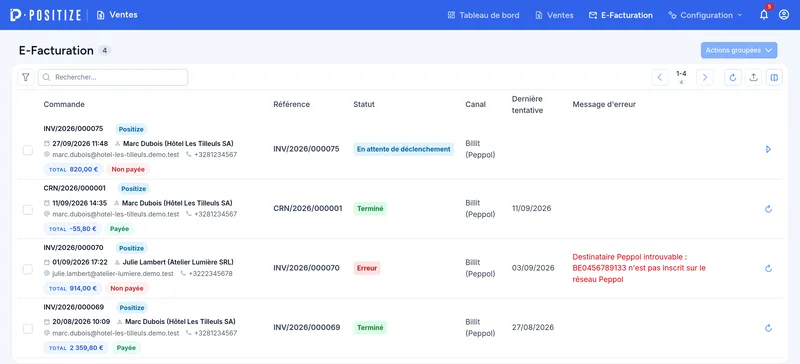Click TOTAL 914,00 € badge
The width and height of the screenshot is (800, 364).
click(72, 288)
